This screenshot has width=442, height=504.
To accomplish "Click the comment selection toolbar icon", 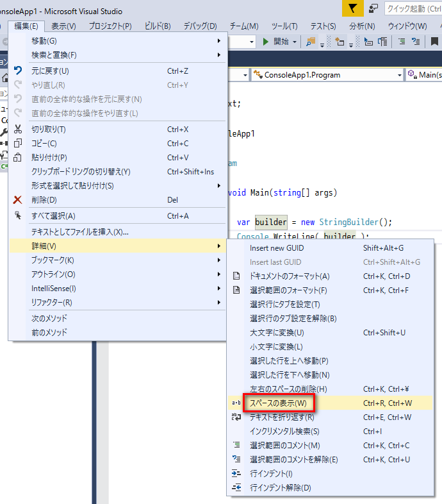I will coord(402,42).
